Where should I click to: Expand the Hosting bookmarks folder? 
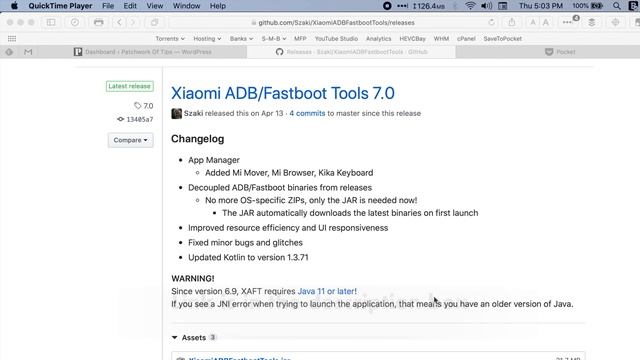pos(207,39)
